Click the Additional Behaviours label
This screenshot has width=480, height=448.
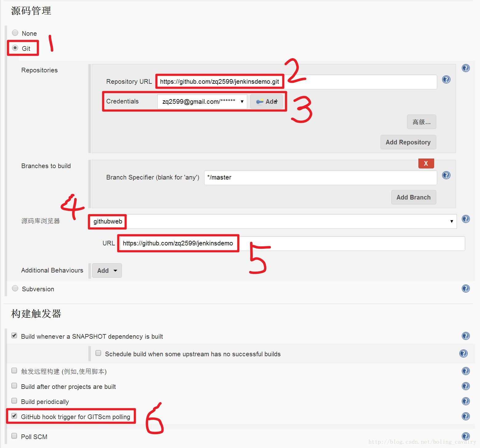(52, 270)
